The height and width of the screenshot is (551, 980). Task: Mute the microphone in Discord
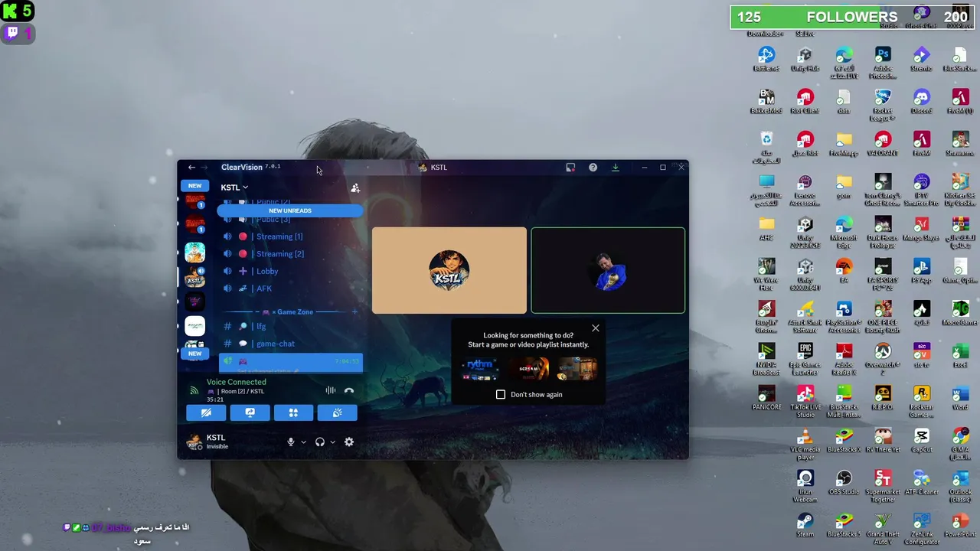tap(291, 442)
